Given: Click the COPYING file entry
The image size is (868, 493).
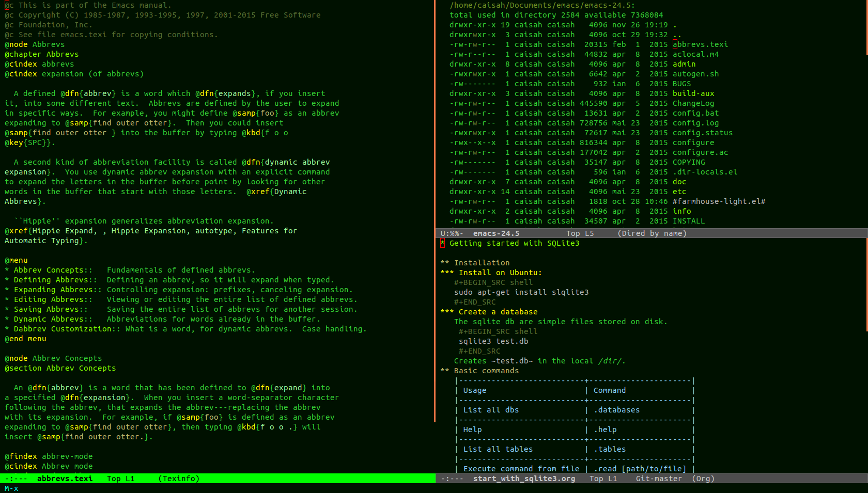Looking at the screenshot, I should [689, 162].
